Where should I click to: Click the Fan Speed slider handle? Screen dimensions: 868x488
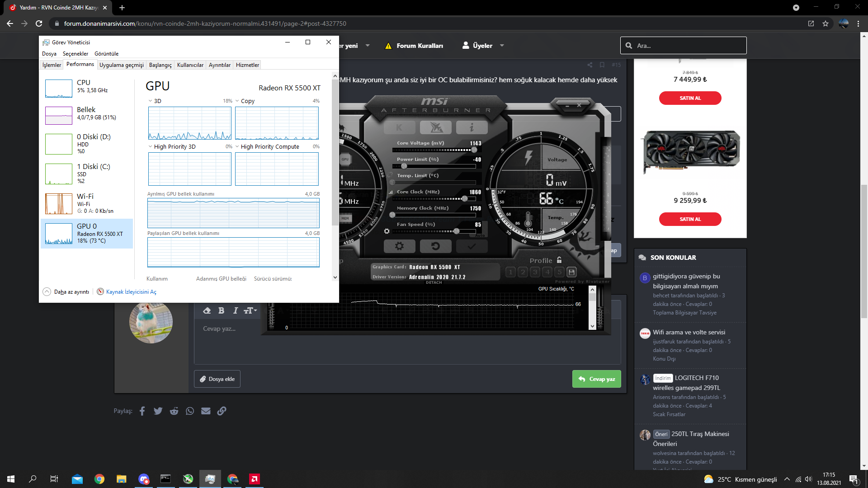pos(457,231)
